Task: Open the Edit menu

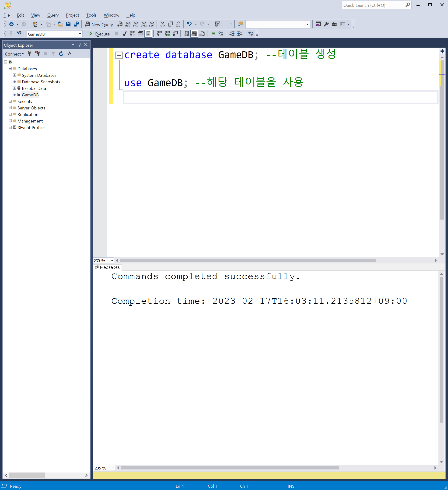Action: click(x=21, y=15)
